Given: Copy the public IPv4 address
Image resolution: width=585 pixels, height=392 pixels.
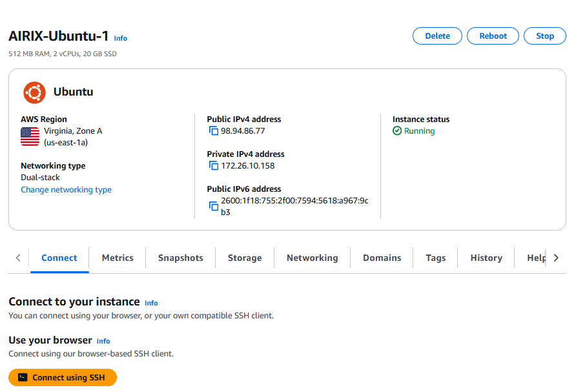Looking at the screenshot, I should (213, 130).
